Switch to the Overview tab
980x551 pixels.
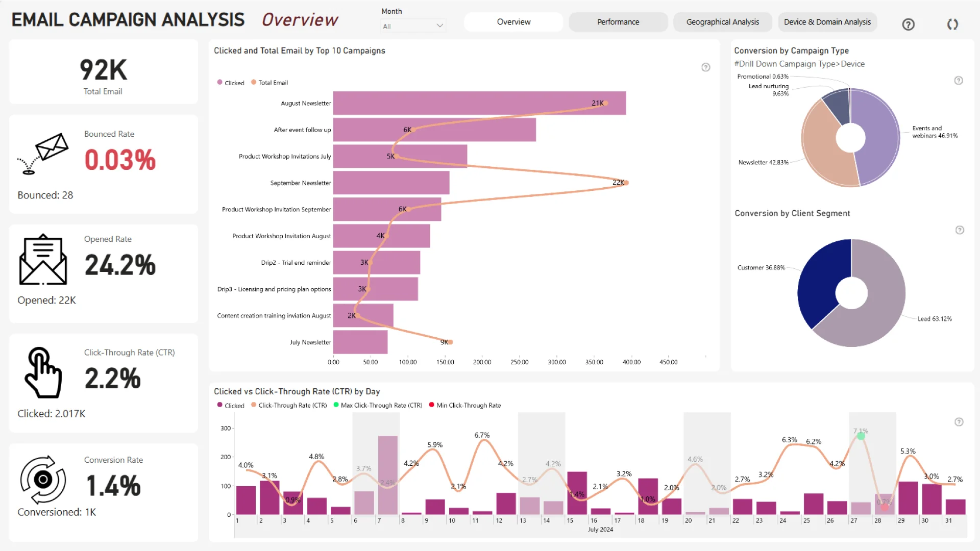tap(513, 22)
